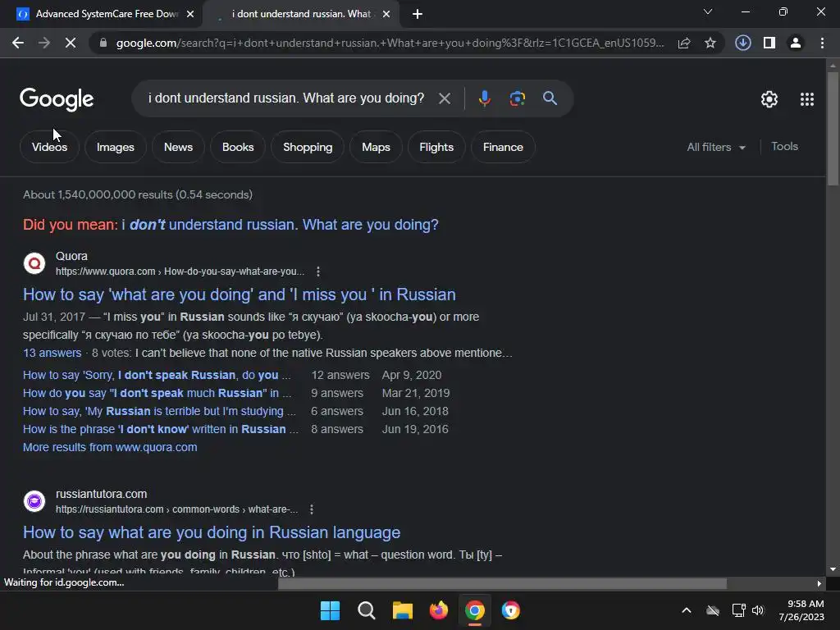
Task: Click the russiantutora.com favicon
Action: tap(34, 501)
